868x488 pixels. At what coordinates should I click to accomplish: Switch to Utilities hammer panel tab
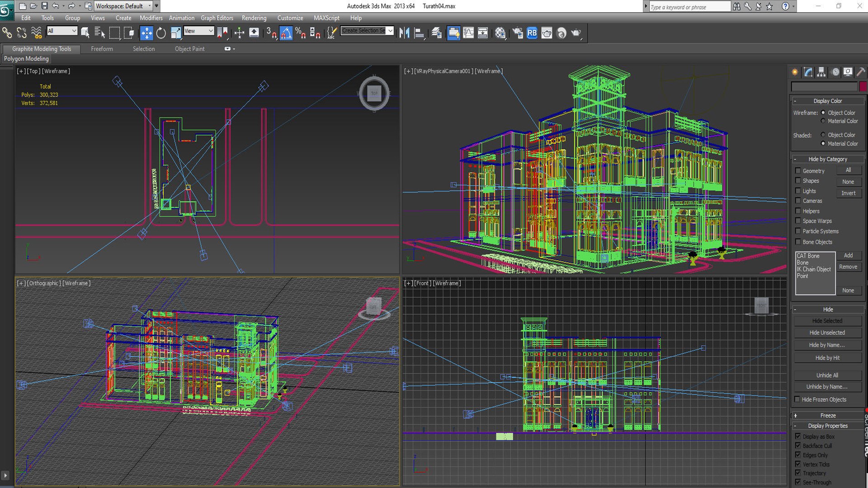coord(861,72)
